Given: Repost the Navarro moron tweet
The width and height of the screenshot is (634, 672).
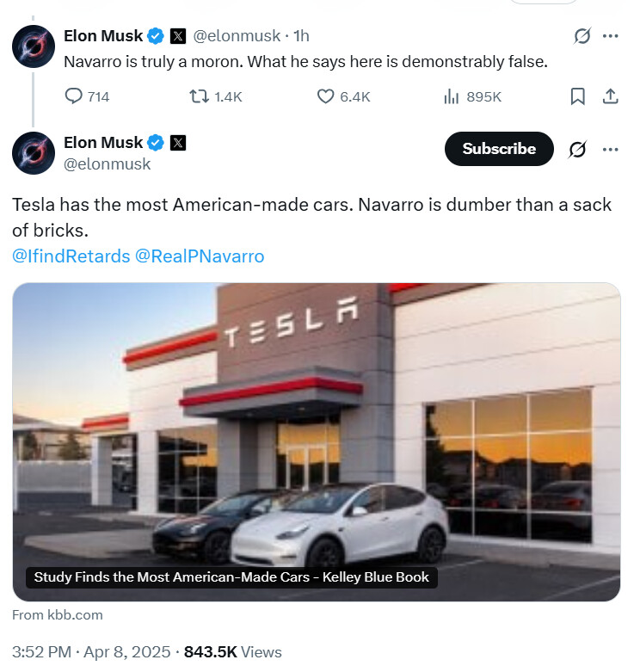Looking at the screenshot, I should coord(215,96).
